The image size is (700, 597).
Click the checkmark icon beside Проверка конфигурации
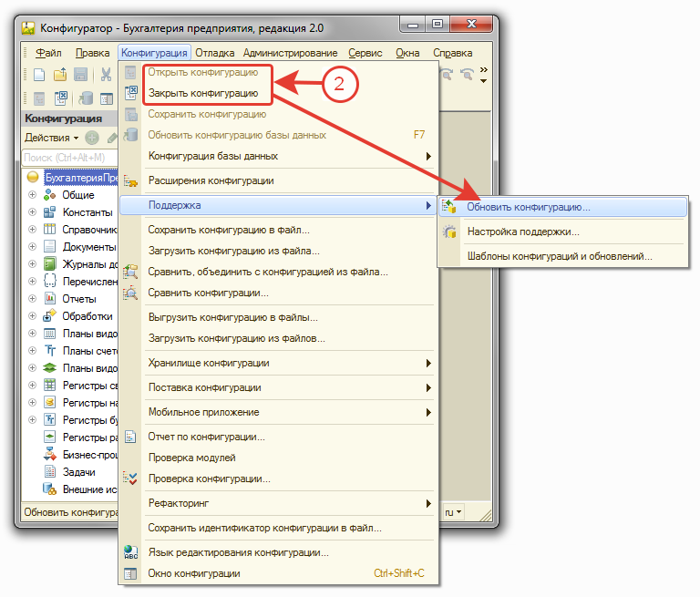tap(130, 479)
